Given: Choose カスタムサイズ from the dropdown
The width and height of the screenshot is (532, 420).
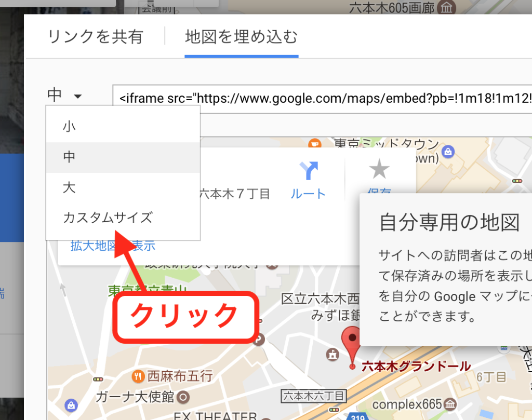Looking at the screenshot, I should (x=108, y=218).
